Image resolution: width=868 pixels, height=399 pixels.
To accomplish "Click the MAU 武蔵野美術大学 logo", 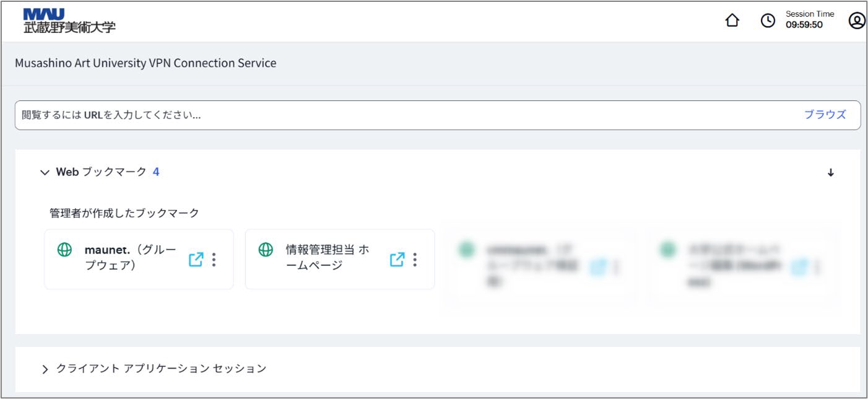I will point(69,21).
